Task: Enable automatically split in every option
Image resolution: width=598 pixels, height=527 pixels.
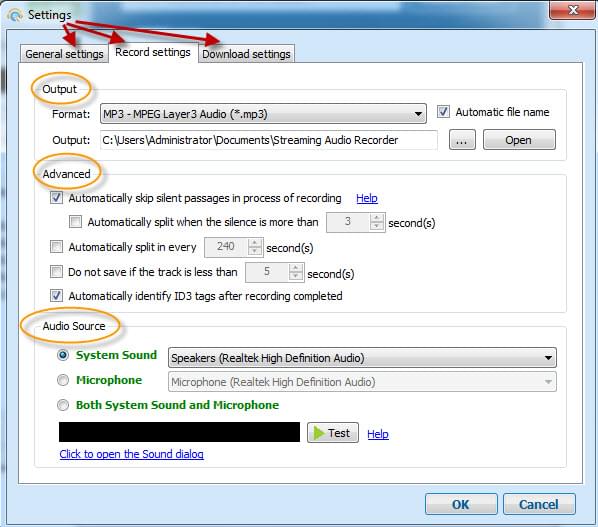Action: point(56,247)
